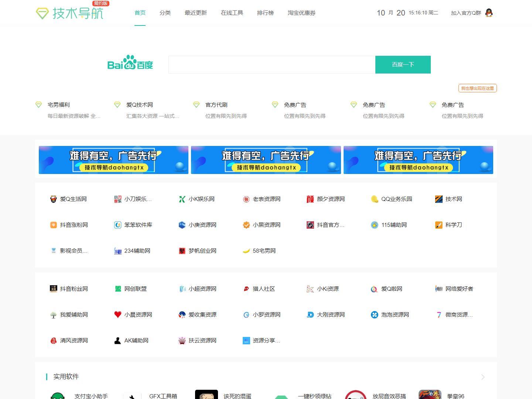The image size is (532, 399).
Task: Click the 笨笨软件库 icon
Action: pos(118,225)
